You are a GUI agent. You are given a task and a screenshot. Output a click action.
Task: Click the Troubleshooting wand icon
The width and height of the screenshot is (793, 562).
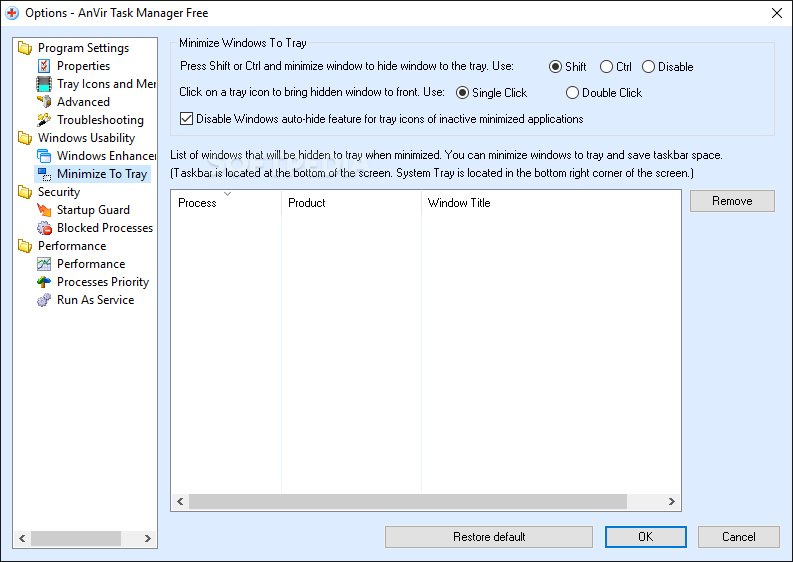(44, 120)
